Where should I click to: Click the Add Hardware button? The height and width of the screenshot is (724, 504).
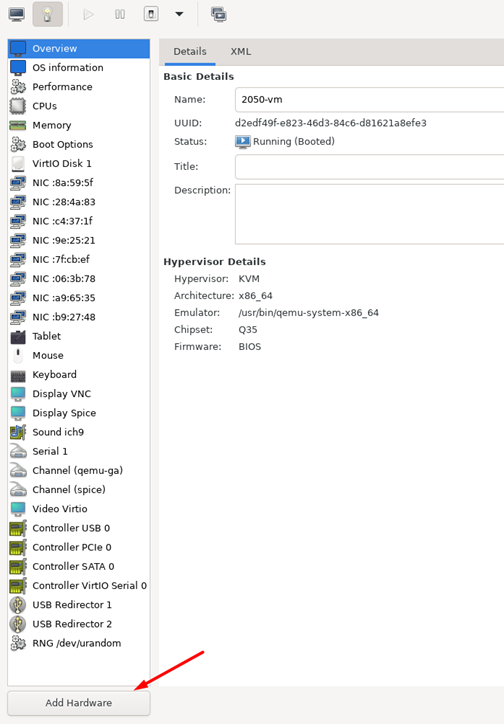click(x=78, y=703)
